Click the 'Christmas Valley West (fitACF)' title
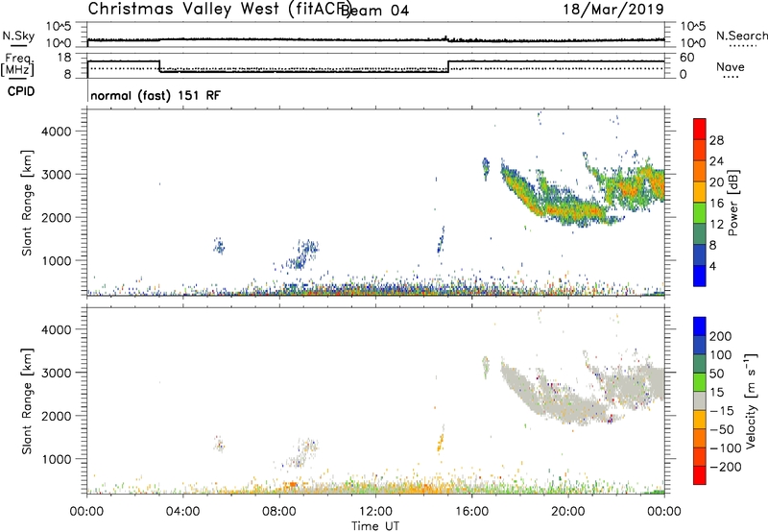Image resolution: width=768 pixels, height=532 pixels. click(219, 10)
